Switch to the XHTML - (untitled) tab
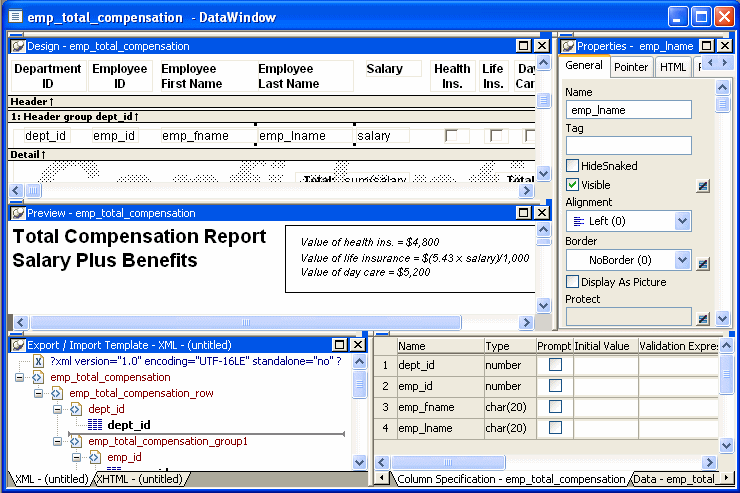740x493 pixels. [140, 479]
